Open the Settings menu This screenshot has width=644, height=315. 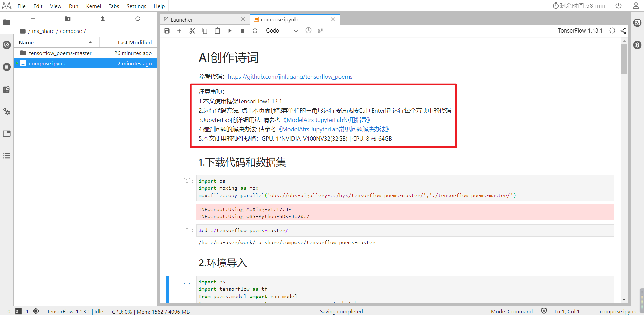137,6
